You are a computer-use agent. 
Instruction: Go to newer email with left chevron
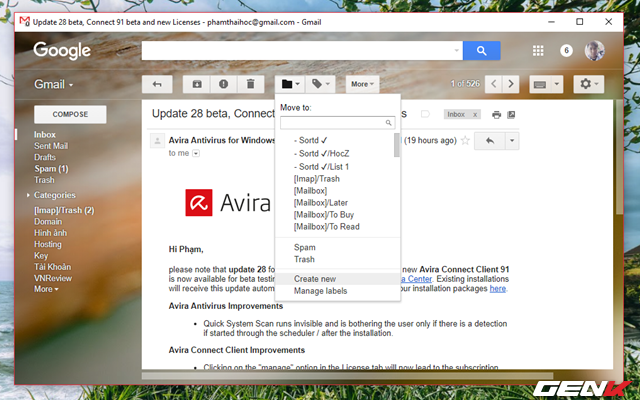point(494,84)
